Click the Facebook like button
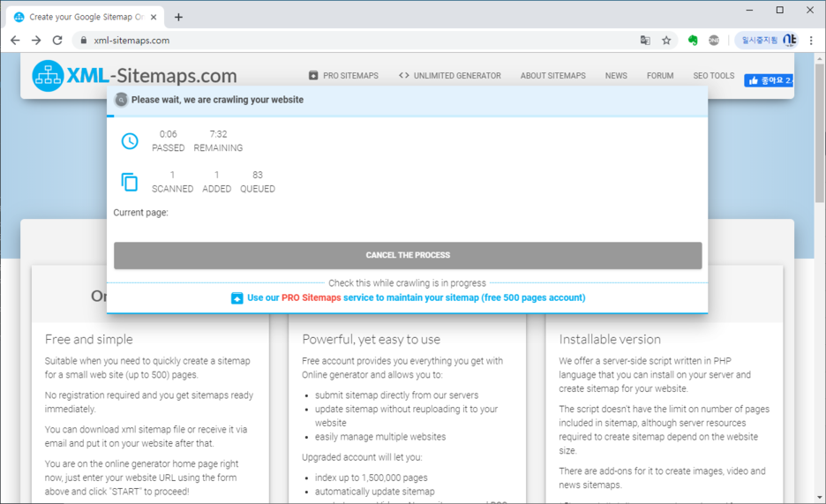The image size is (826, 504). 769,80
